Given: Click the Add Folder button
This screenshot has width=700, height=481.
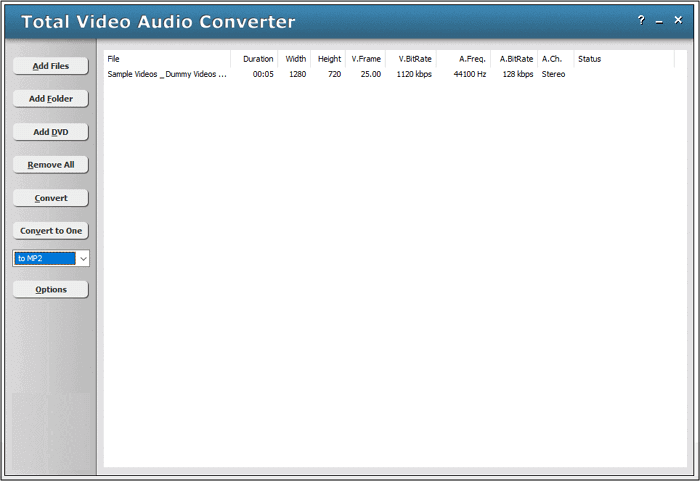Looking at the screenshot, I should (51, 99).
